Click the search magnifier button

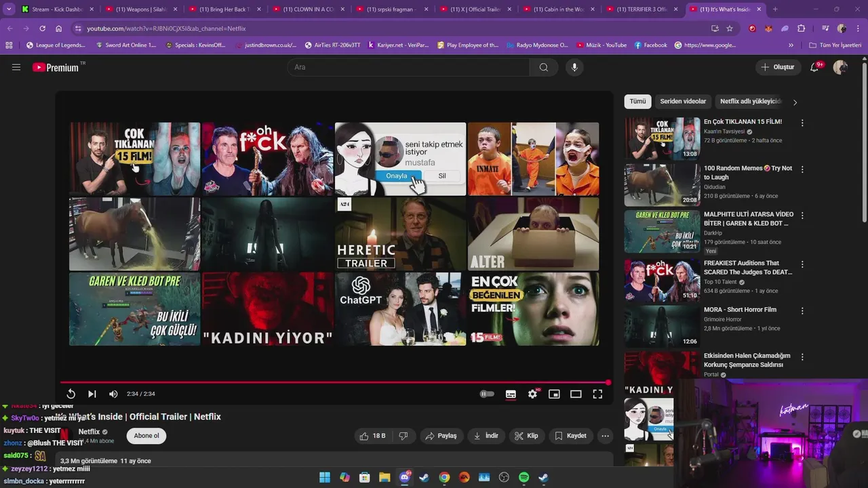click(544, 67)
